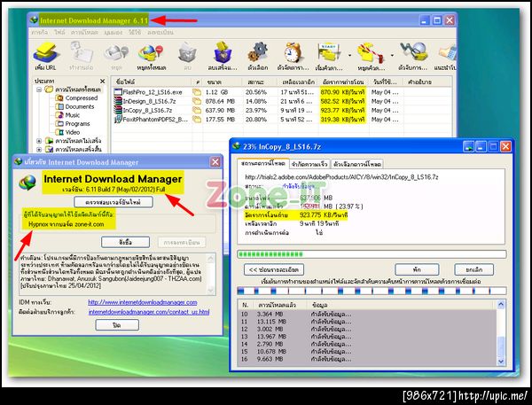Close the categories panel with its X
532x405 pixels.
(x=103, y=81)
